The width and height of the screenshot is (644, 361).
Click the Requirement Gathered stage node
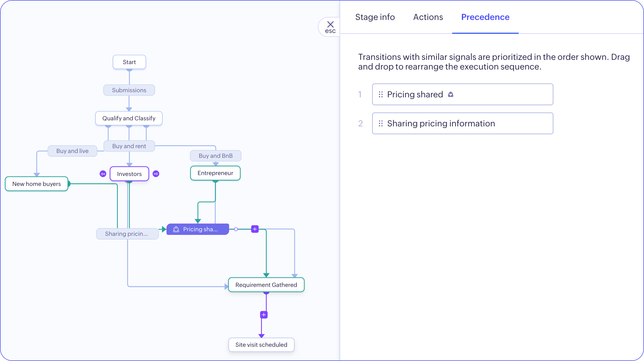pos(266,285)
